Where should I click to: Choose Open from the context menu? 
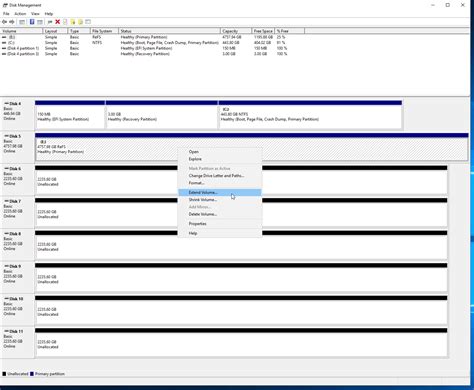[x=220, y=152]
